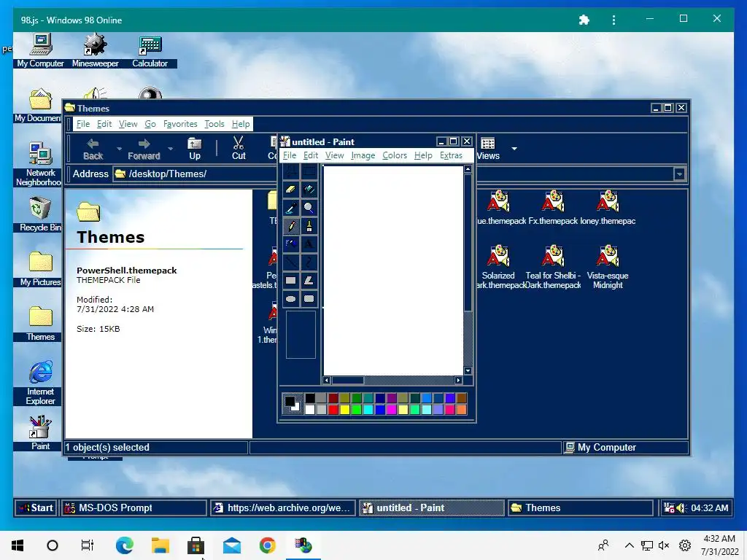Open the Tools menu in Themes window
Image resolution: width=747 pixels, height=560 pixels.
point(214,124)
